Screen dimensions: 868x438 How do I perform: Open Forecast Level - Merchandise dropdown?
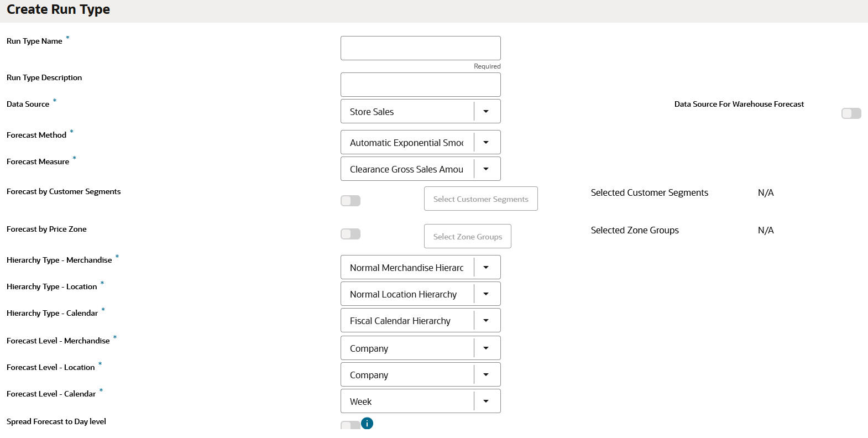486,348
